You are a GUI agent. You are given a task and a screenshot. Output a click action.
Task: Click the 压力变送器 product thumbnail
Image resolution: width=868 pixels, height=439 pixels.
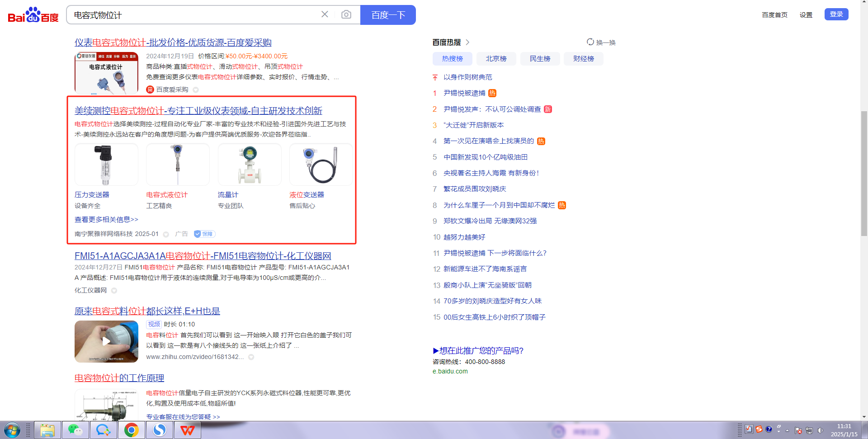pyautogui.click(x=106, y=165)
